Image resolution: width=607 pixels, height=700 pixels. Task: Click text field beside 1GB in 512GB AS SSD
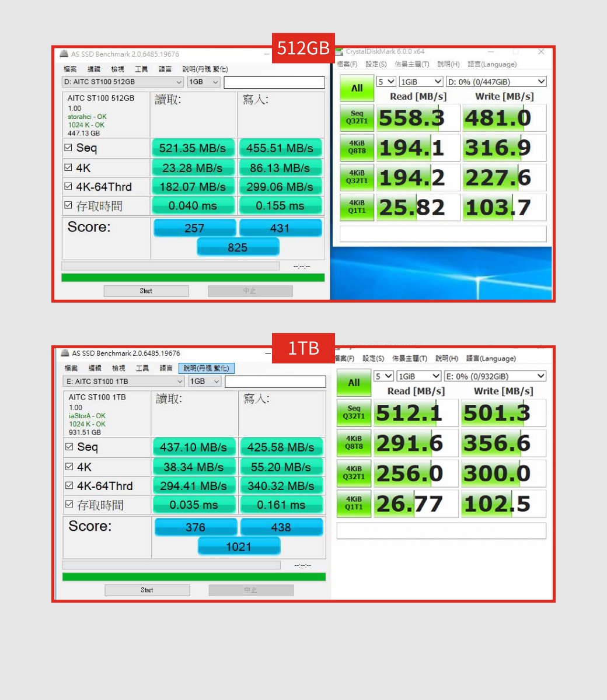click(x=274, y=82)
